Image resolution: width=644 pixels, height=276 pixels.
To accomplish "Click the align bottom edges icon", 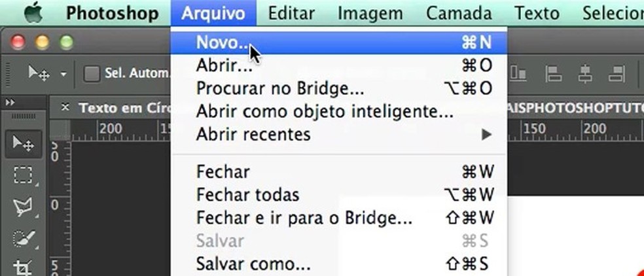I will 518,74.
